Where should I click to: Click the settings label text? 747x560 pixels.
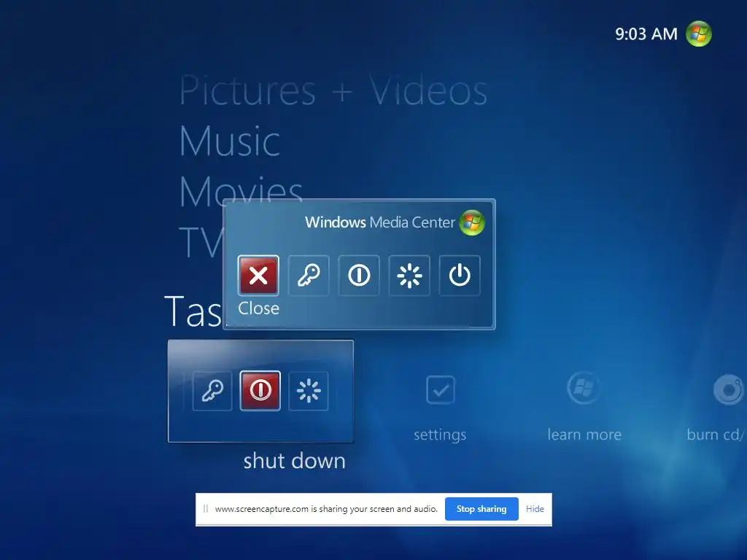pos(440,435)
